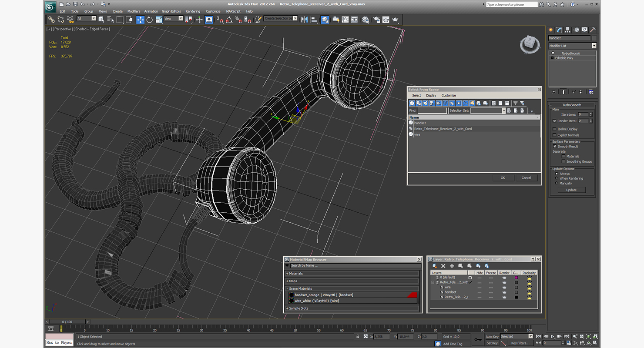Image resolution: width=644 pixels, height=348 pixels.
Task: Toggle the Angle Snap button
Action: tap(229, 20)
